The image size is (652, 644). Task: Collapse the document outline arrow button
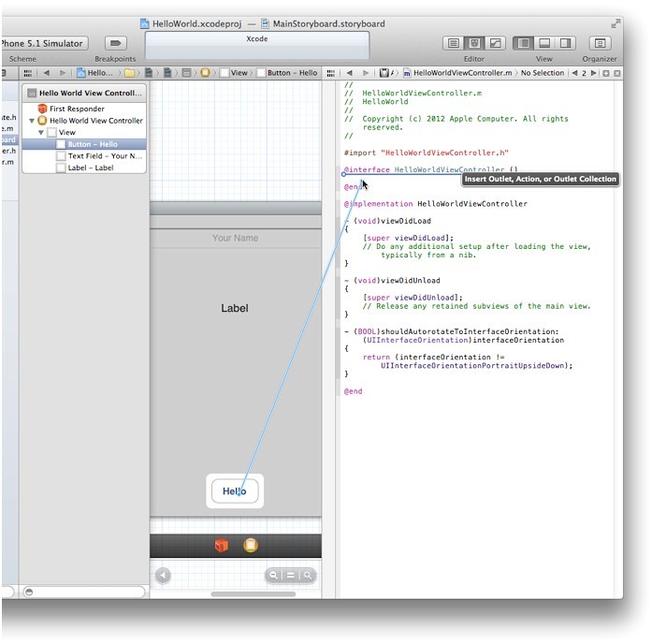click(x=164, y=576)
